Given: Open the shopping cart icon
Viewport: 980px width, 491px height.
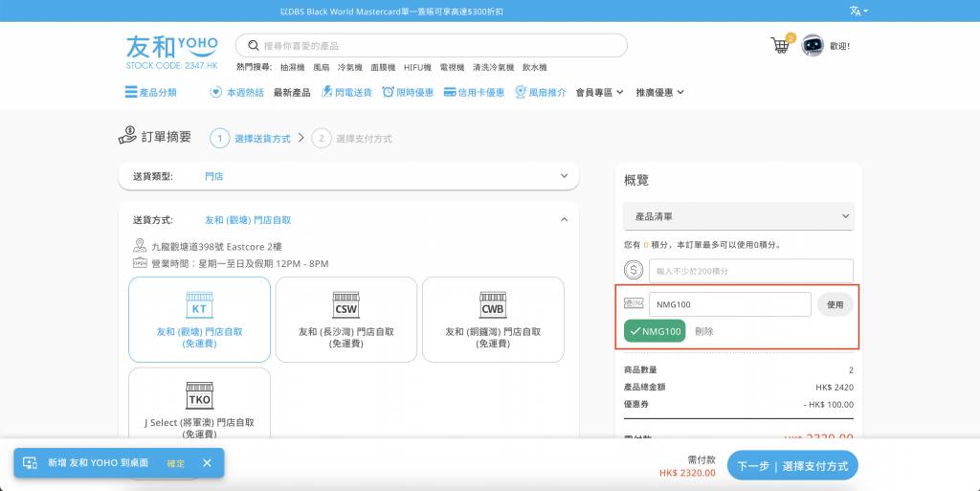Looking at the screenshot, I should pyautogui.click(x=780, y=45).
